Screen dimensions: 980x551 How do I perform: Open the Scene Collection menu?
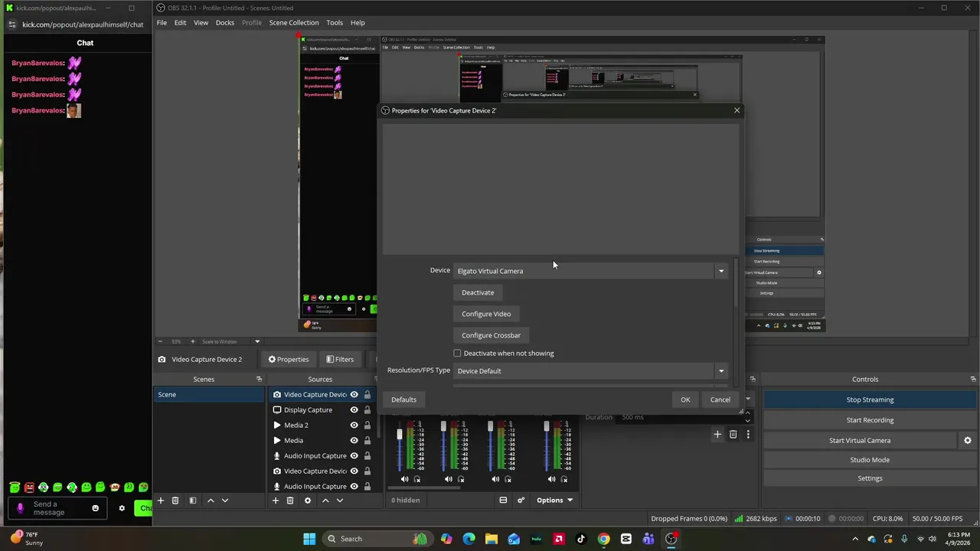(x=294, y=23)
